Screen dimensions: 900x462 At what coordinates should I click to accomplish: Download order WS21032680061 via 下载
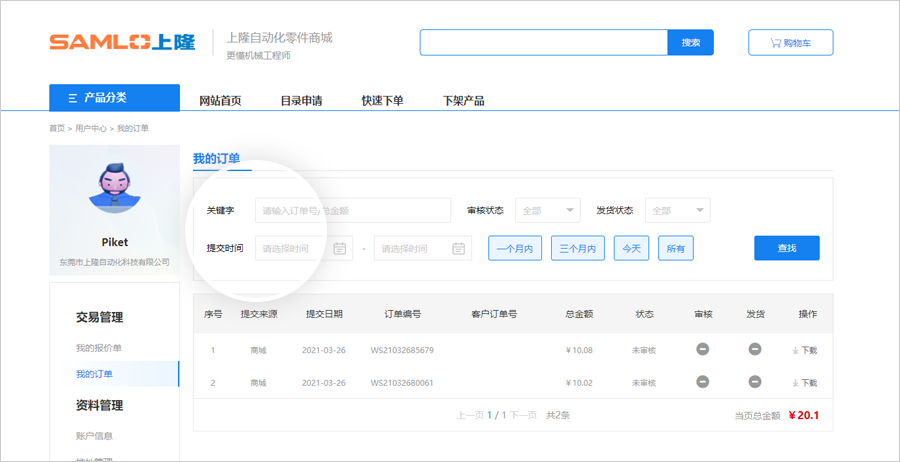click(805, 383)
